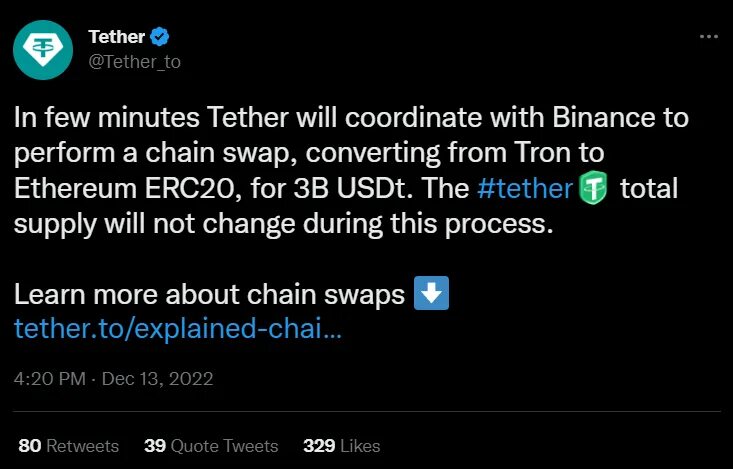View the 80 Retweets list
This screenshot has width=733, height=469.
click(68, 445)
